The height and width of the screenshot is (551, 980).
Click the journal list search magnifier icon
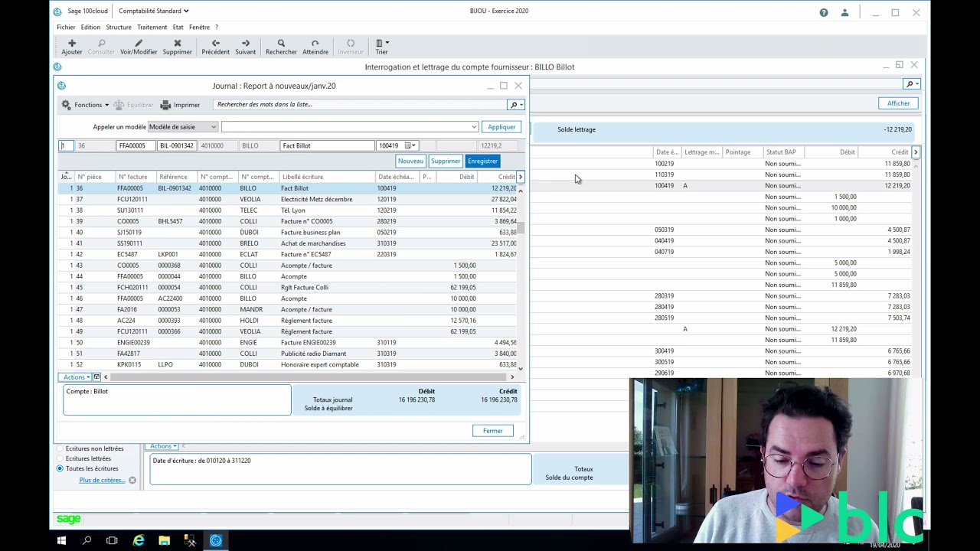515,105
